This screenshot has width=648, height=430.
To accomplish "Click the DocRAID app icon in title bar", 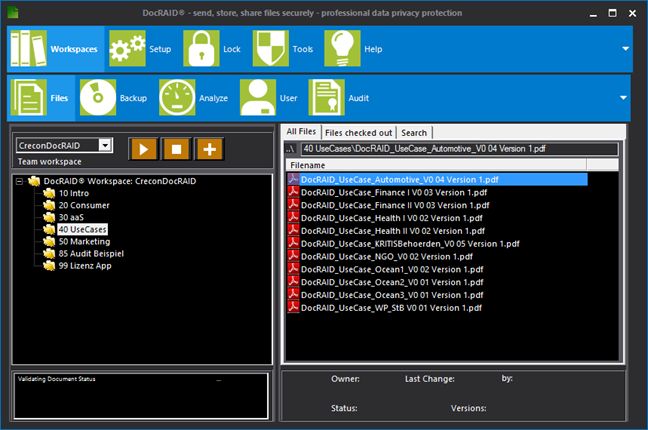I will 13,13.
